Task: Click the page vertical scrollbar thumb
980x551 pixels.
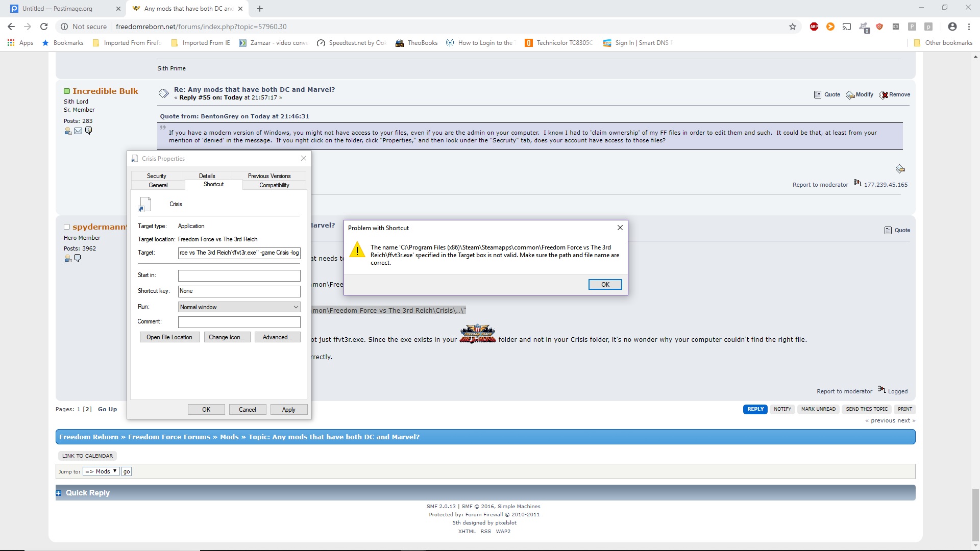Action: 975,515
